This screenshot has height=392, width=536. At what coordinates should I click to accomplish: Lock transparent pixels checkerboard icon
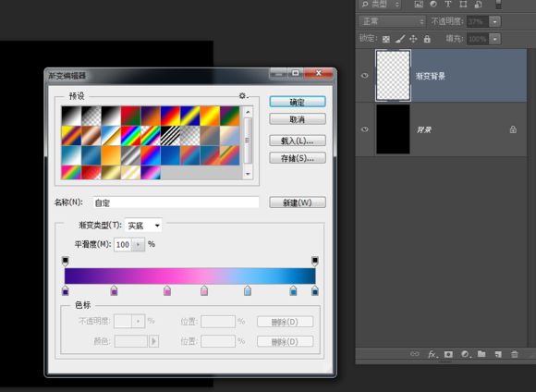click(386, 39)
